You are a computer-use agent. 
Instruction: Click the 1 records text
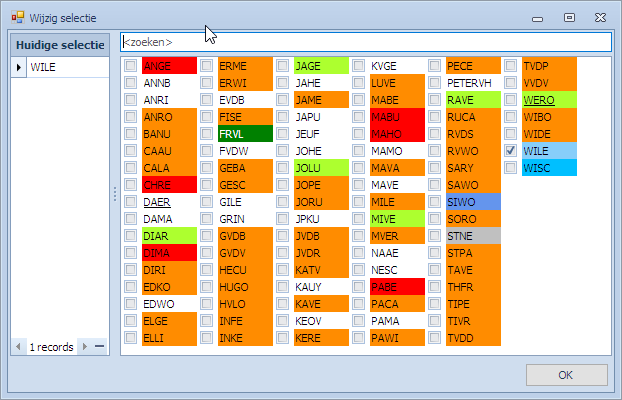52,347
